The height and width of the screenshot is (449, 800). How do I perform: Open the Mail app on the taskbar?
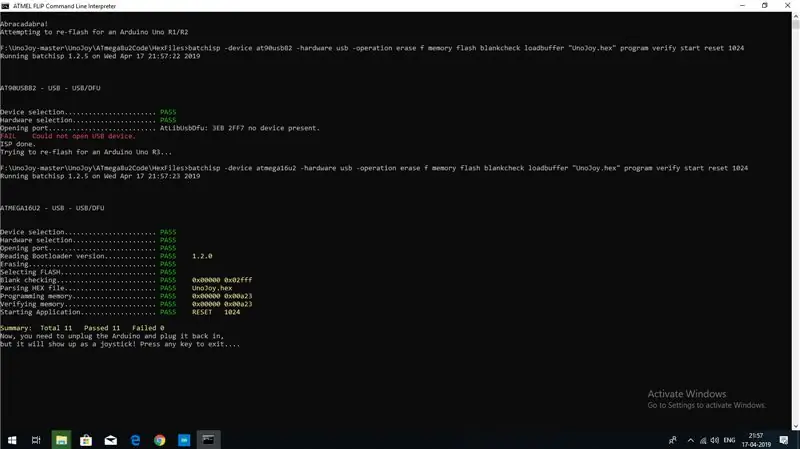coord(111,440)
